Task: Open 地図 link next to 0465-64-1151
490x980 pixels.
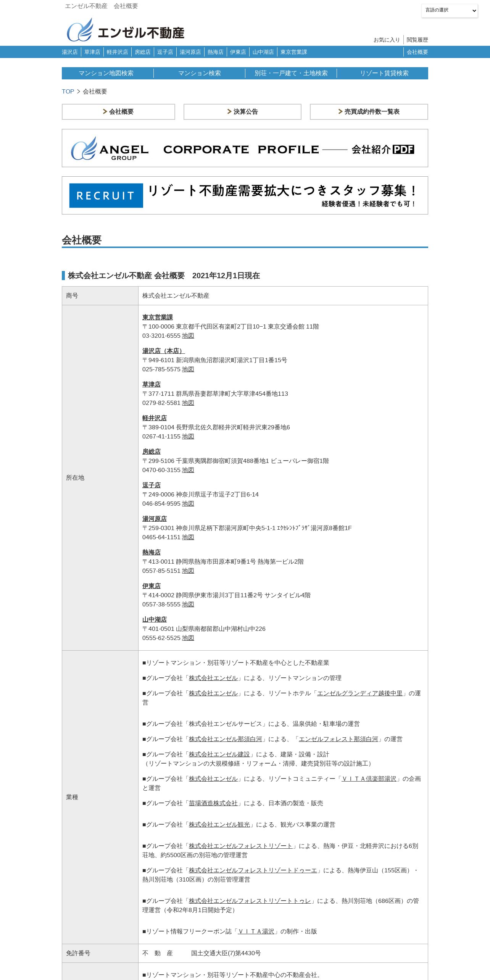Action: 188,537
